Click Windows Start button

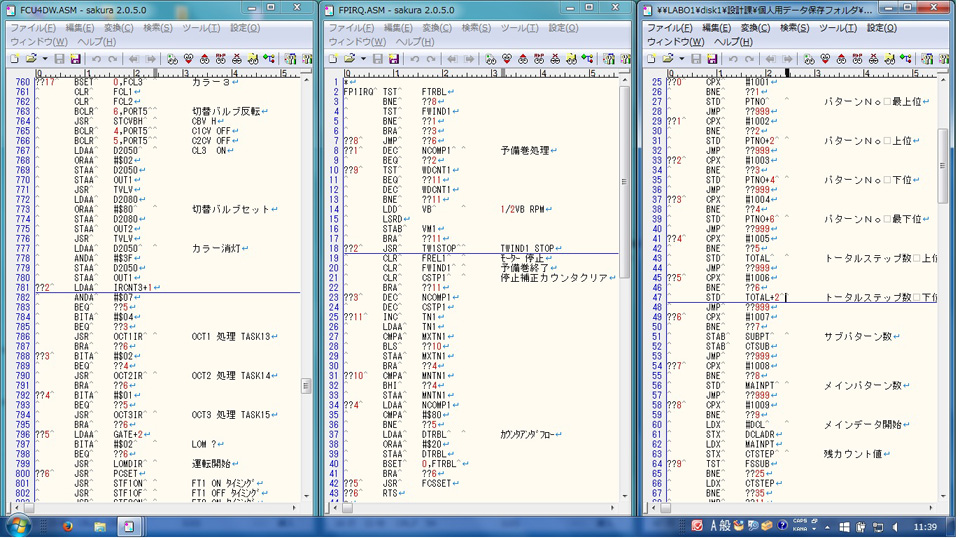click(17, 527)
